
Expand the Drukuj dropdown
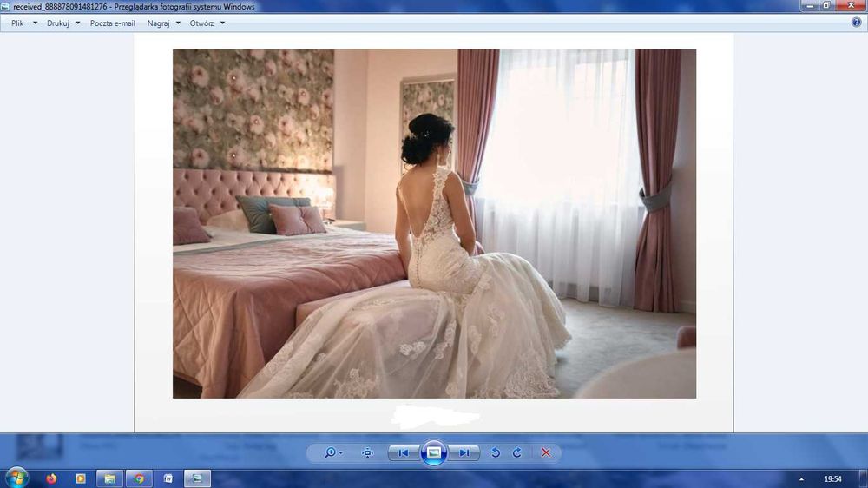tap(77, 23)
